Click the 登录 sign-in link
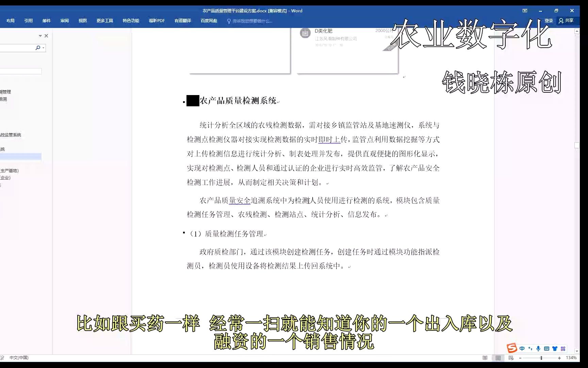This screenshot has height=368, width=588. [x=549, y=21]
